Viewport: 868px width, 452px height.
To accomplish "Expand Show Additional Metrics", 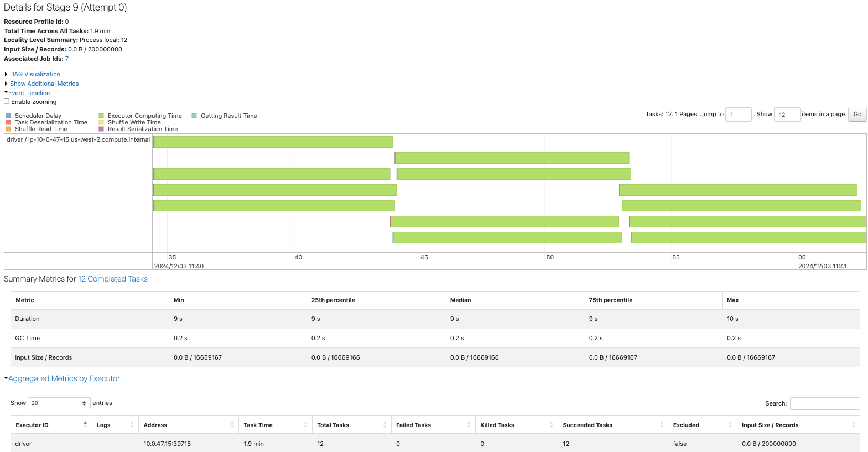I will 44,84.
